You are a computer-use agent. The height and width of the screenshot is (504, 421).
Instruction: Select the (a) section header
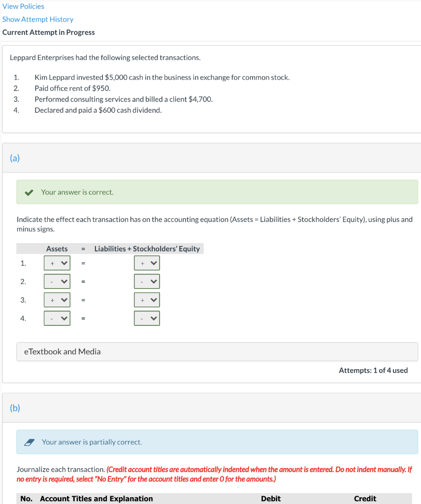tap(14, 158)
